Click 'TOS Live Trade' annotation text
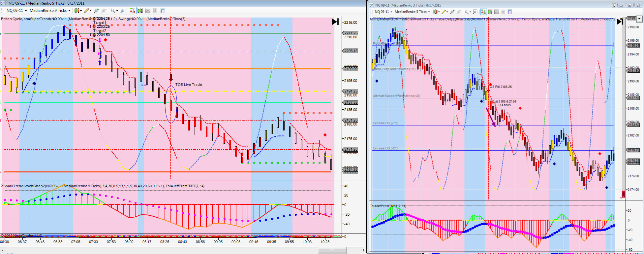 (189, 85)
